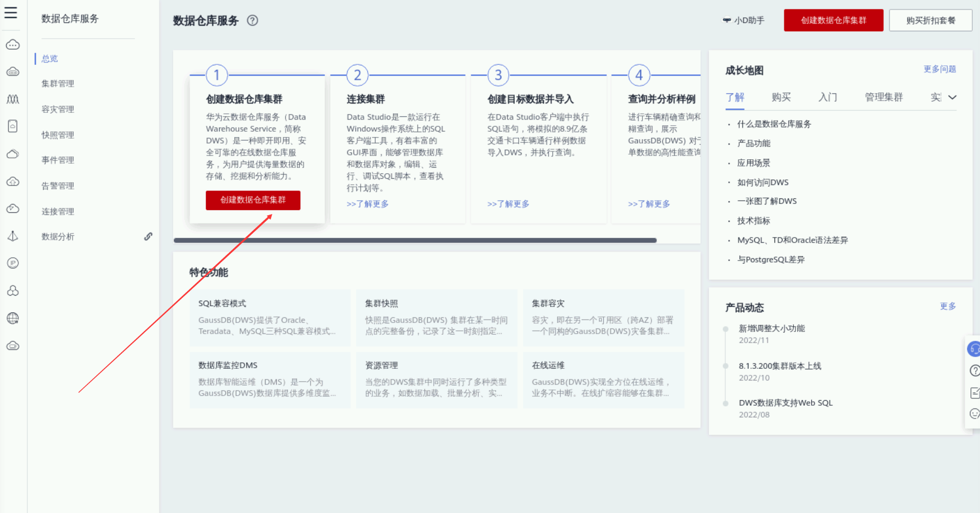Click 购买折扣套餐 button

931,20
